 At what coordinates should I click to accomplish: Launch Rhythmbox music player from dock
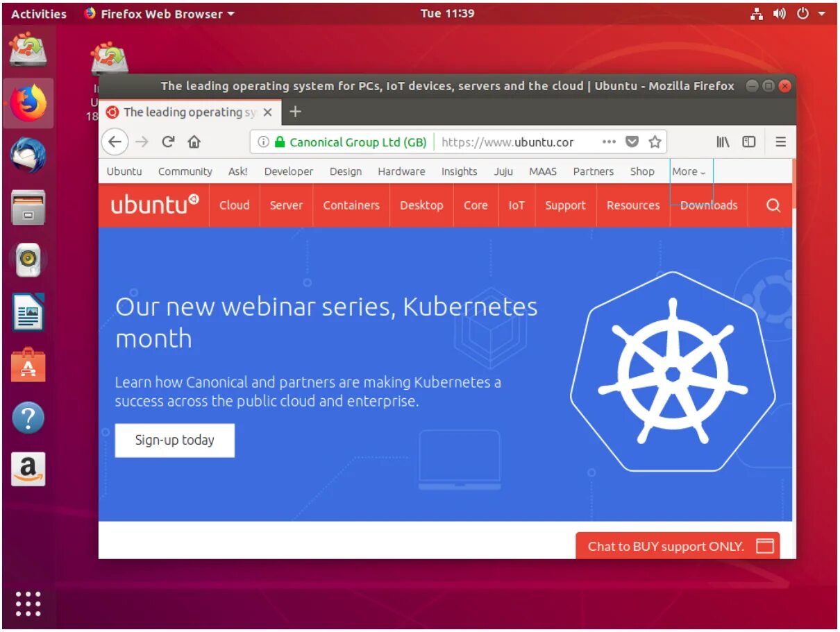point(28,259)
